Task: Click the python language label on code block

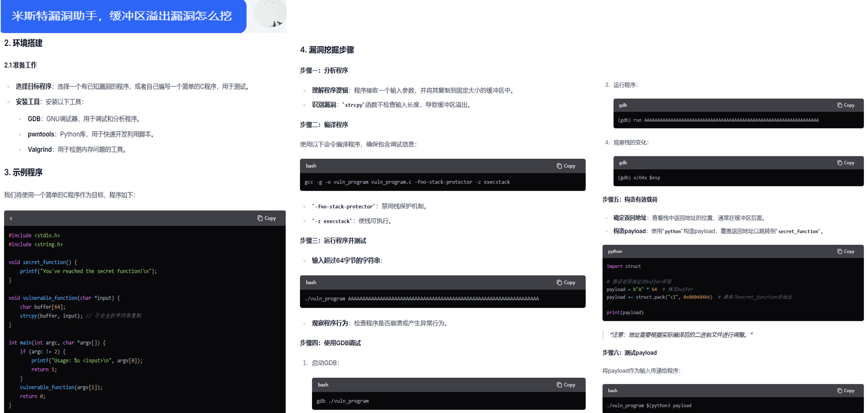Action: (615, 251)
